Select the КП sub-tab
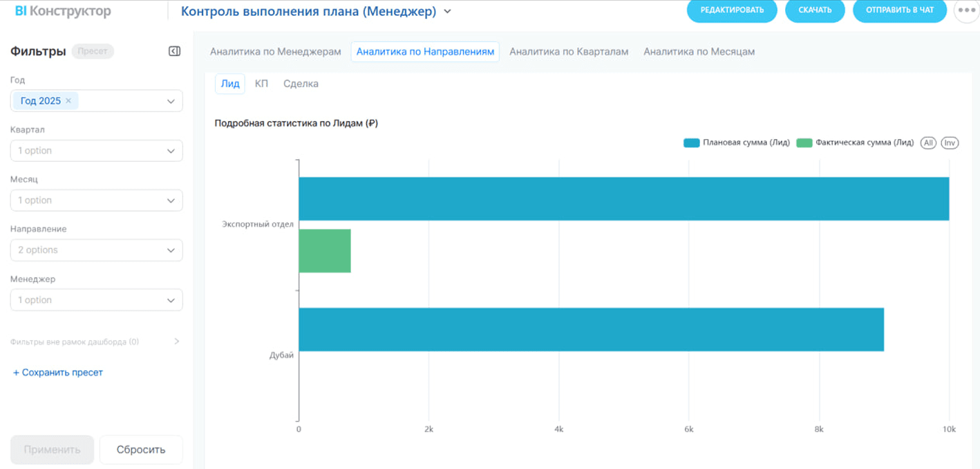This screenshot has width=980, height=469. coord(261,84)
